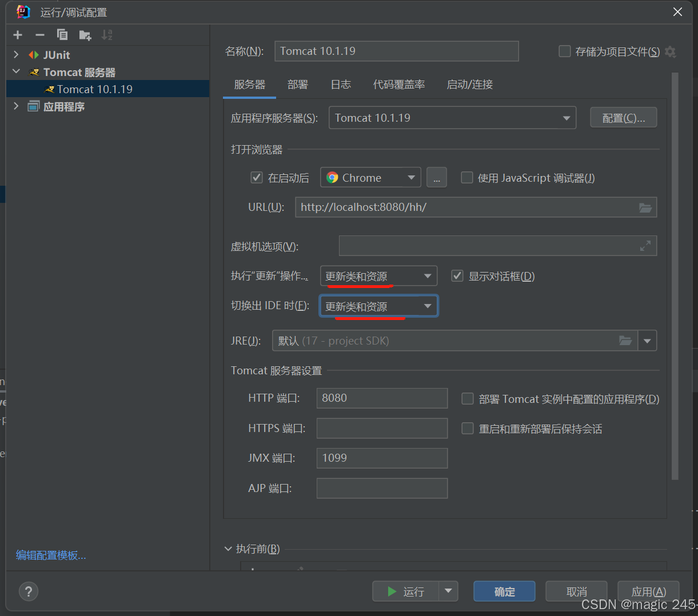Switch to the Deployment tab
Viewport: 698px width, 616px height.
coord(298,85)
